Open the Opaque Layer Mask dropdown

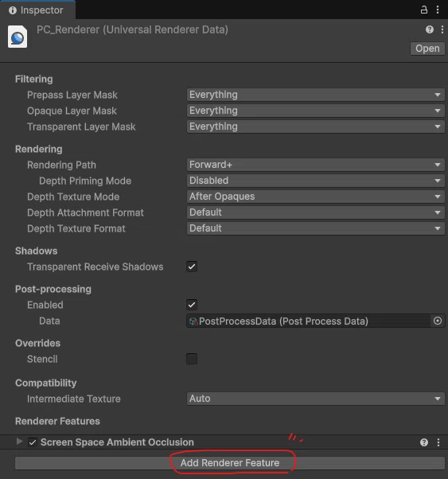click(x=315, y=111)
